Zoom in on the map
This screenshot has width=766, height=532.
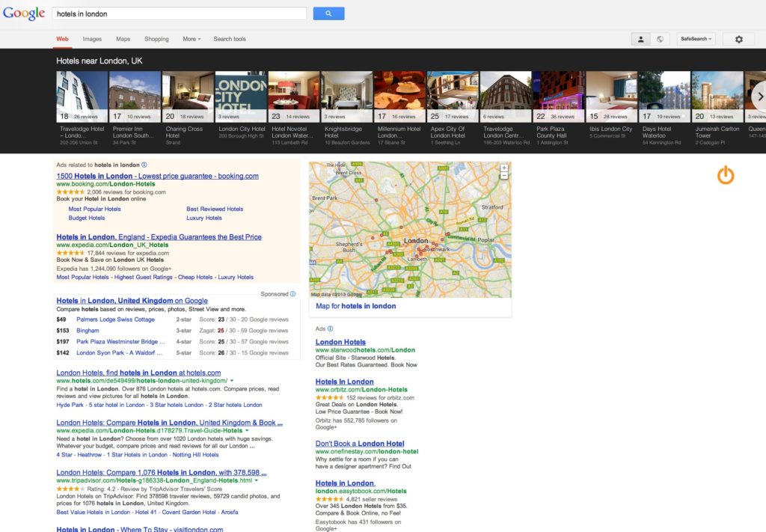504,168
